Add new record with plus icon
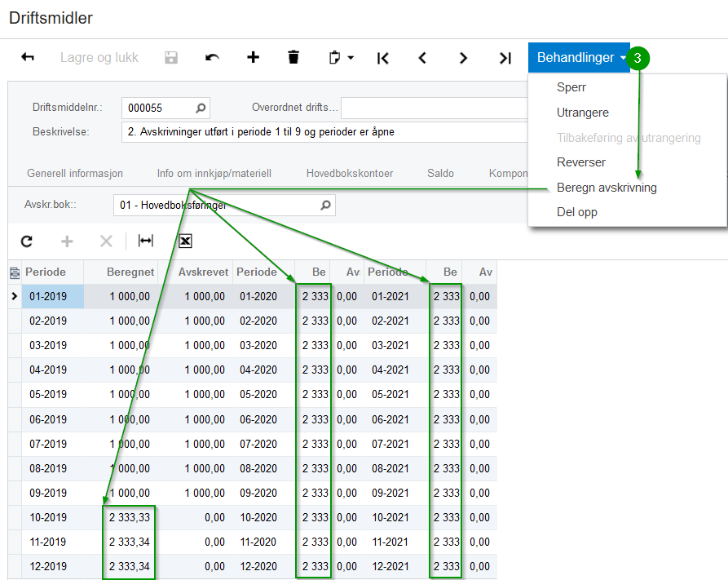Screen dimensions: 728x580 click(x=253, y=58)
